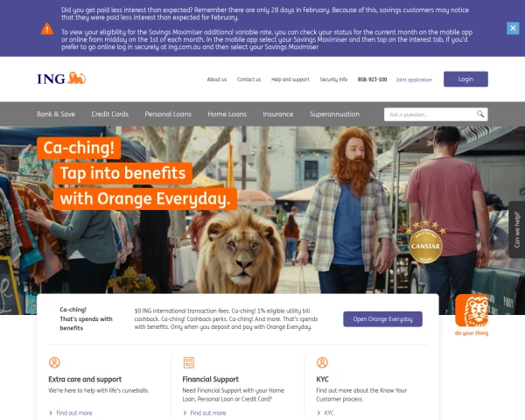Viewport: 525px width, 420px height.
Task: Click the Extra care and support person icon
Action: tap(54, 362)
